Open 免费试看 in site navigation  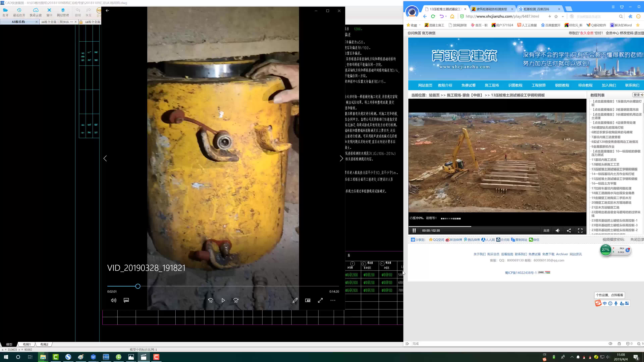pos(468,85)
